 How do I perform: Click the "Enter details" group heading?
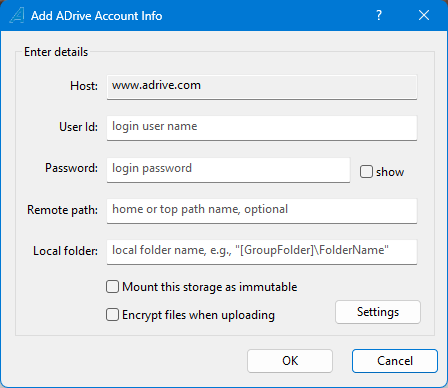(56, 52)
